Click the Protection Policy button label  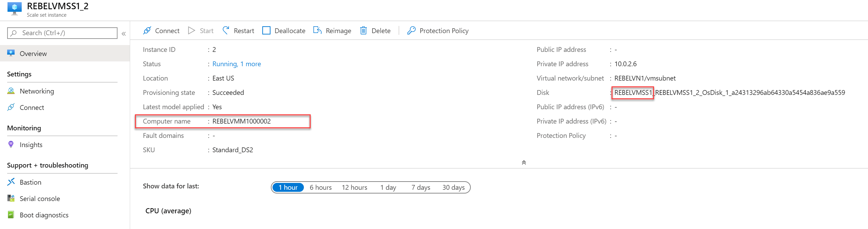(x=444, y=31)
